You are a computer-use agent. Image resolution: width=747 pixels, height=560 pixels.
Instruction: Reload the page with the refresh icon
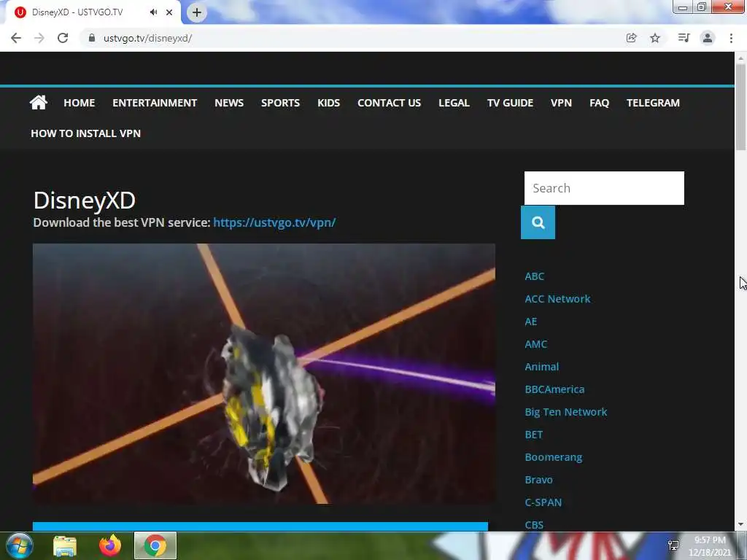coord(63,38)
